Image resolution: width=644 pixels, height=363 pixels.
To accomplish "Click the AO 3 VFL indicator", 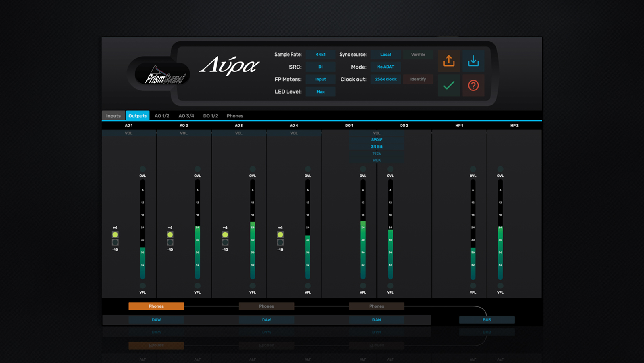I will click(253, 286).
